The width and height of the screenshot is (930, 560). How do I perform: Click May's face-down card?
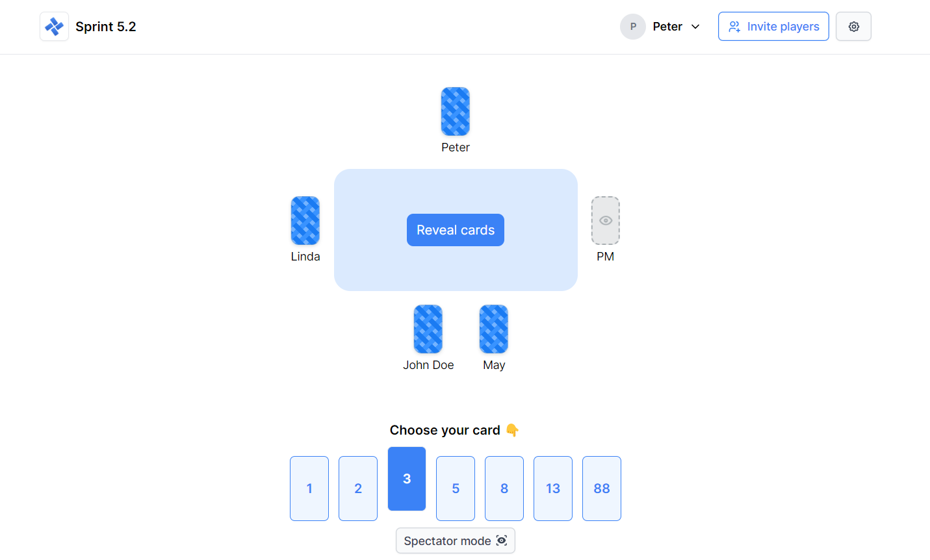click(493, 329)
